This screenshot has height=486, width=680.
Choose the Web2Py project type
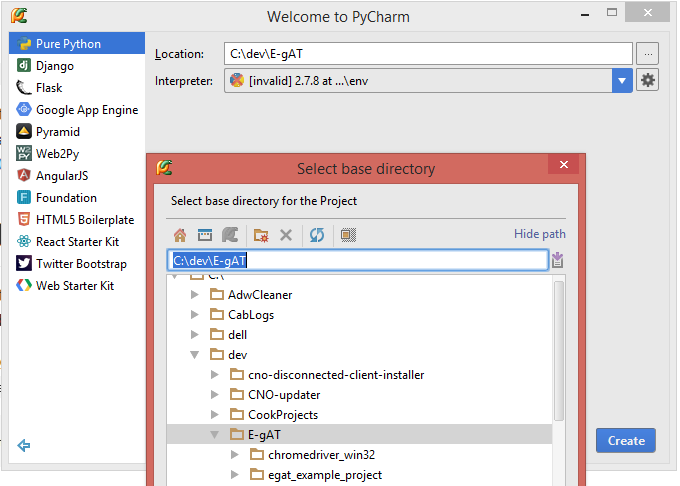[77, 153]
